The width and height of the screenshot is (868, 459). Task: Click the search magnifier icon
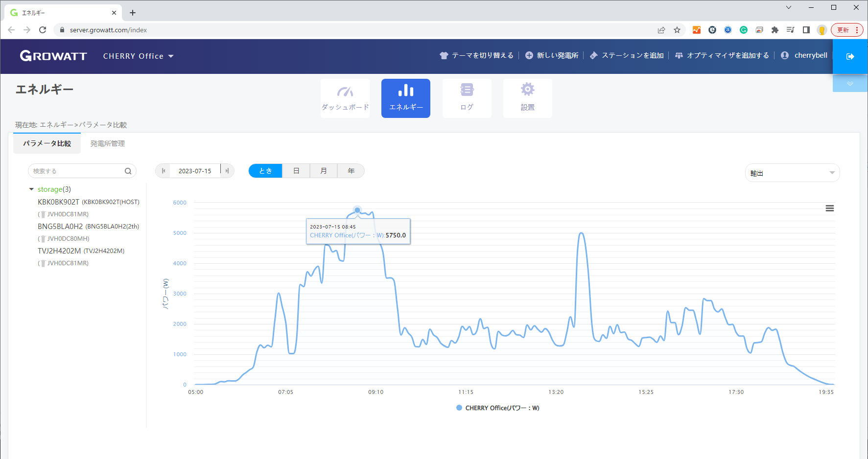tap(128, 171)
